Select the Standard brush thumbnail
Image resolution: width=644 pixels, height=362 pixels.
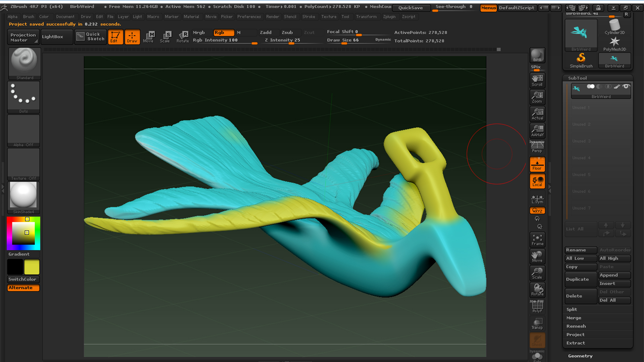click(x=24, y=63)
